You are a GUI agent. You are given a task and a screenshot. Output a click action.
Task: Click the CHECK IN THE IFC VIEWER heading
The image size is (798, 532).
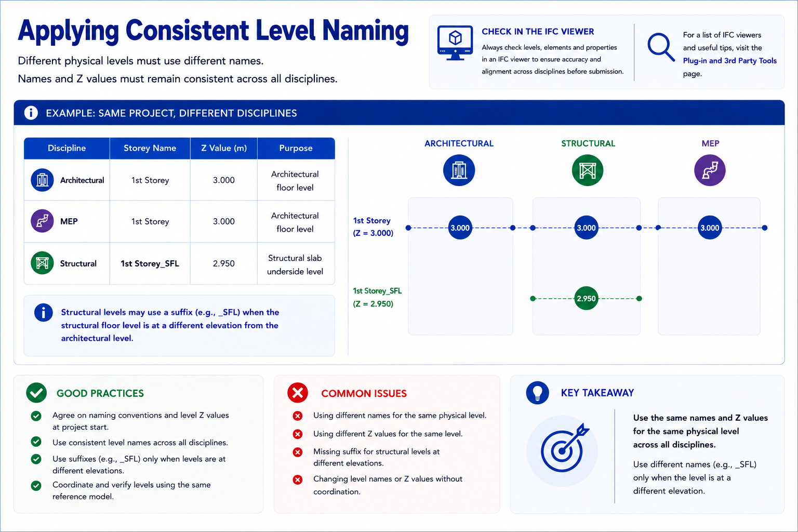pyautogui.click(x=538, y=32)
